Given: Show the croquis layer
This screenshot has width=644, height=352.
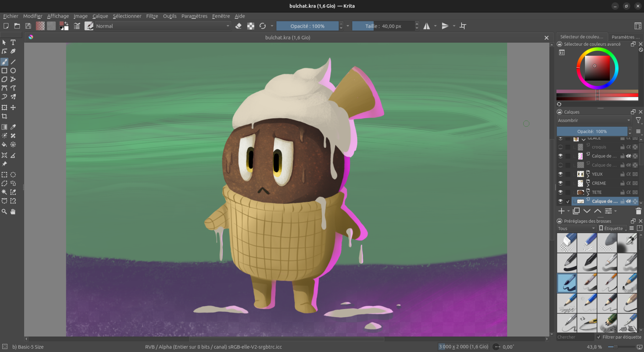Looking at the screenshot, I should [560, 147].
